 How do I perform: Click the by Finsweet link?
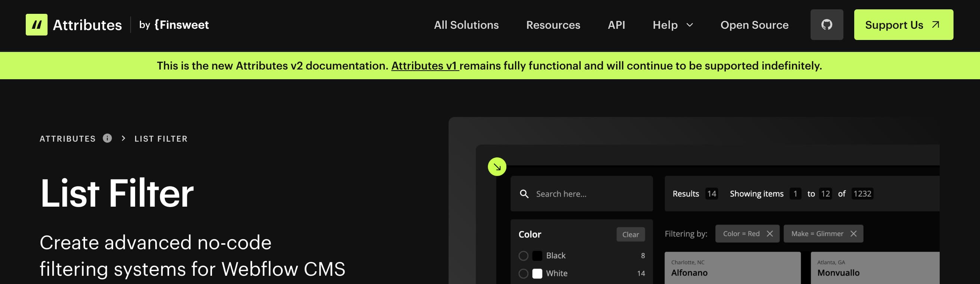174,25
